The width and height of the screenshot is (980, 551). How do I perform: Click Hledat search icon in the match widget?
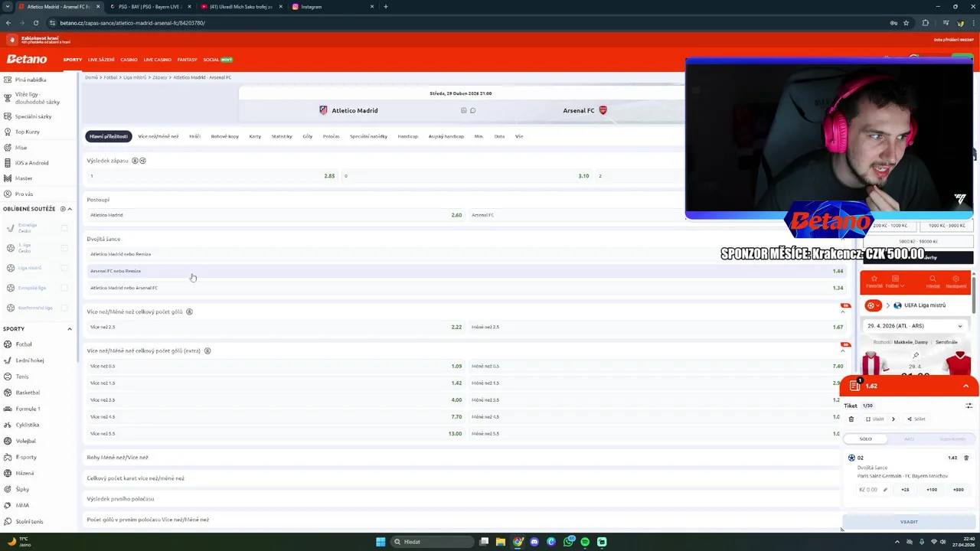(x=933, y=282)
